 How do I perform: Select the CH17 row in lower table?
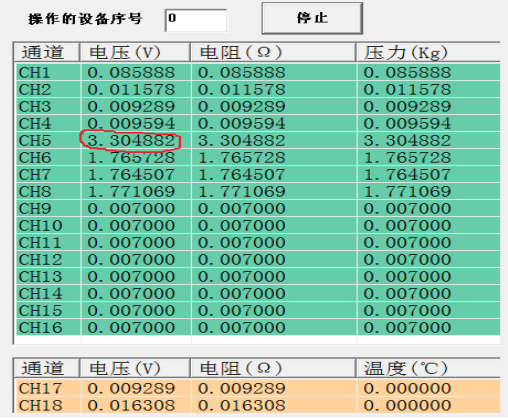point(258,388)
